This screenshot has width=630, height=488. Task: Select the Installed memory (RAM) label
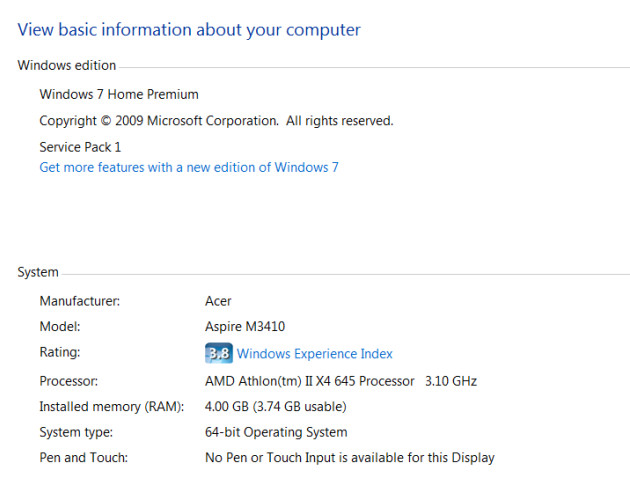click(111, 407)
